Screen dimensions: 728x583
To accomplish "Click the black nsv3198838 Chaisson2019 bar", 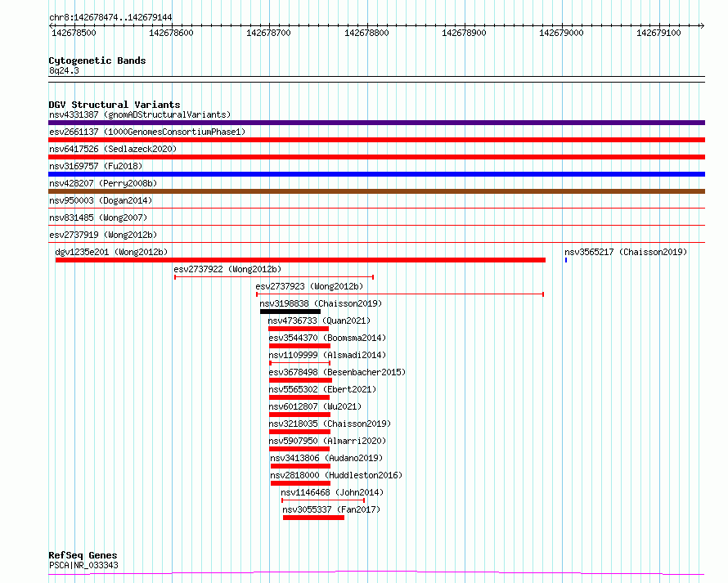I will click(290, 312).
